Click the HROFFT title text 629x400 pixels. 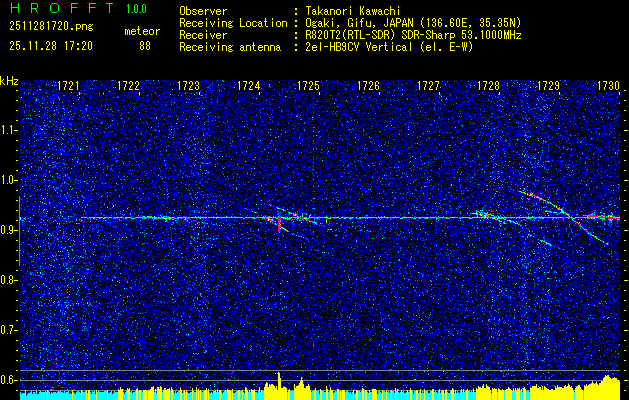(62, 8)
